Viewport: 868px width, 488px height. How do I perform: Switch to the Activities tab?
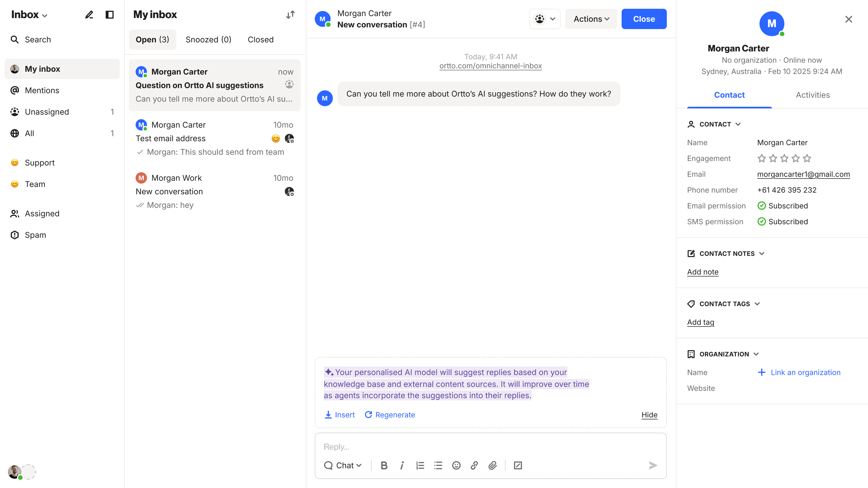pyautogui.click(x=812, y=95)
